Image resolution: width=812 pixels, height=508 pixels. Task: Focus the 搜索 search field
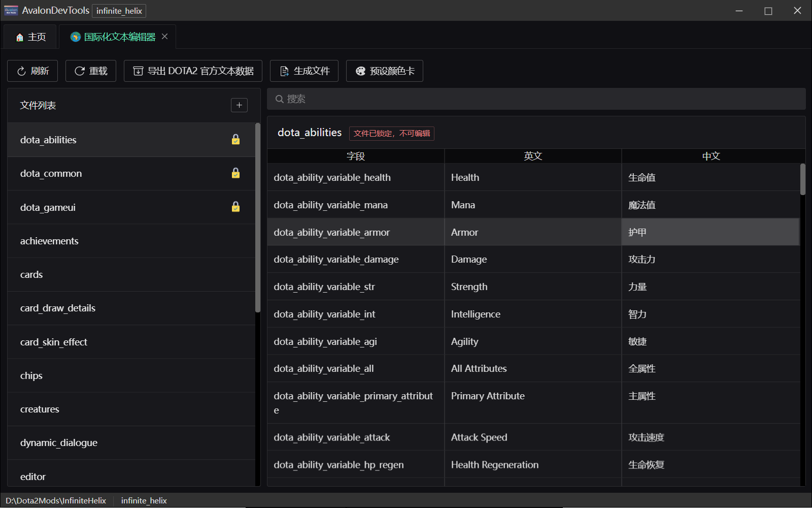click(536, 99)
